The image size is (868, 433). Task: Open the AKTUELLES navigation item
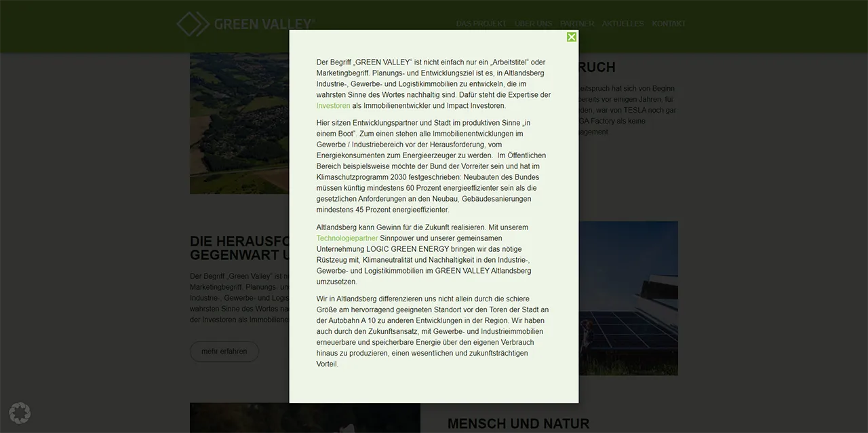(x=623, y=24)
